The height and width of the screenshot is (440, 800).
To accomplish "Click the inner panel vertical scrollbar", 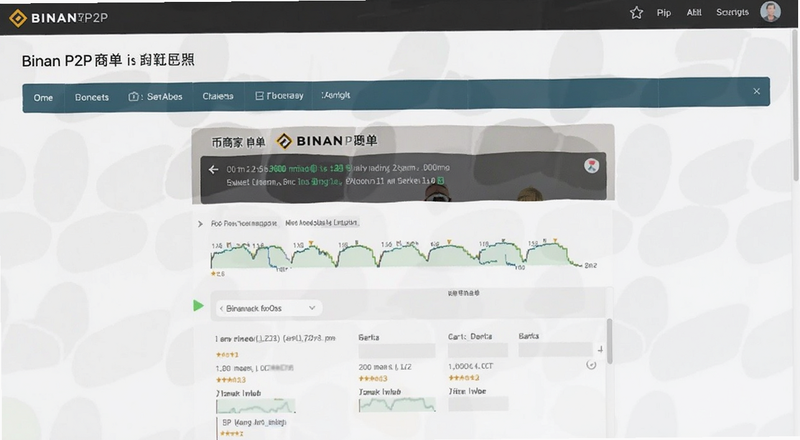I will (x=609, y=341).
